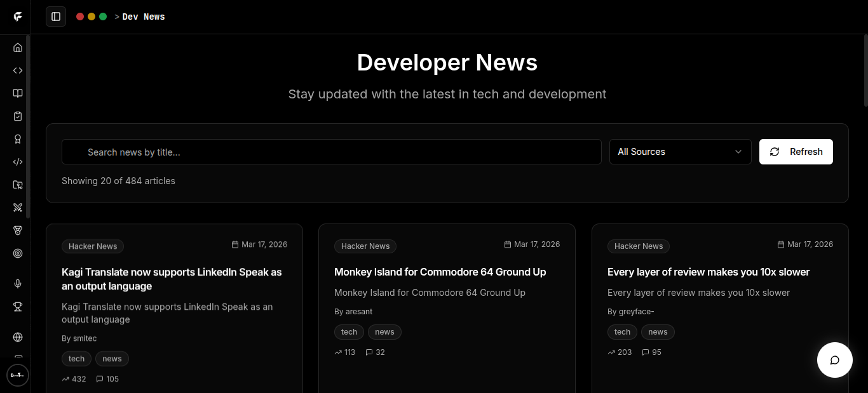This screenshot has width=868, height=393.
Task: Select tech tag on Kagi Translate card
Action: pyautogui.click(x=77, y=359)
